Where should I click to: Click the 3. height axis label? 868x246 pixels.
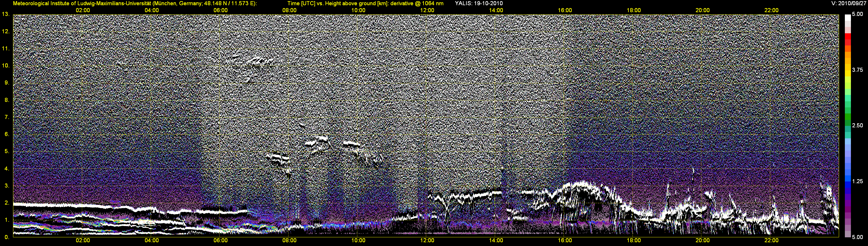pyautogui.click(x=7, y=186)
